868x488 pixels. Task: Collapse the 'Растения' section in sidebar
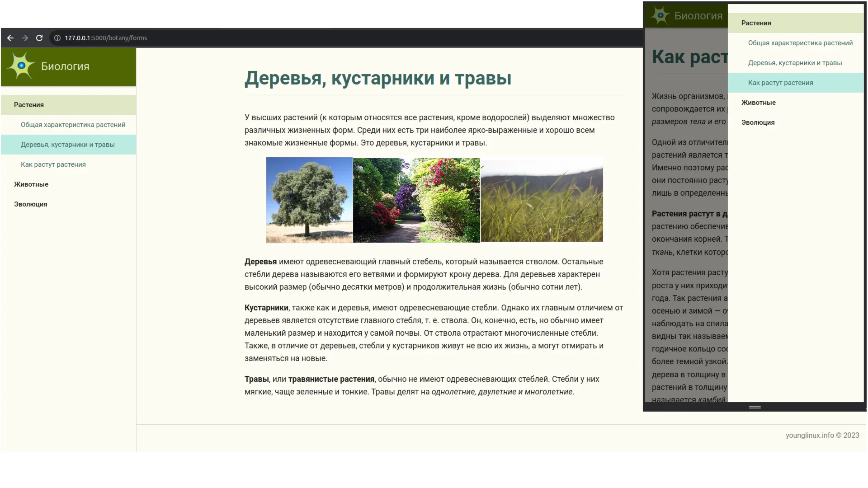pos(28,104)
